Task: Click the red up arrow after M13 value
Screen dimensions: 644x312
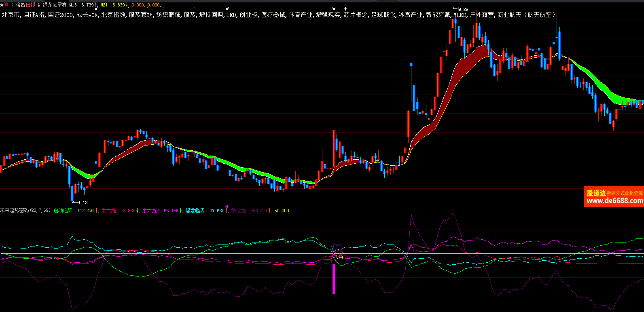Action: (96, 5)
